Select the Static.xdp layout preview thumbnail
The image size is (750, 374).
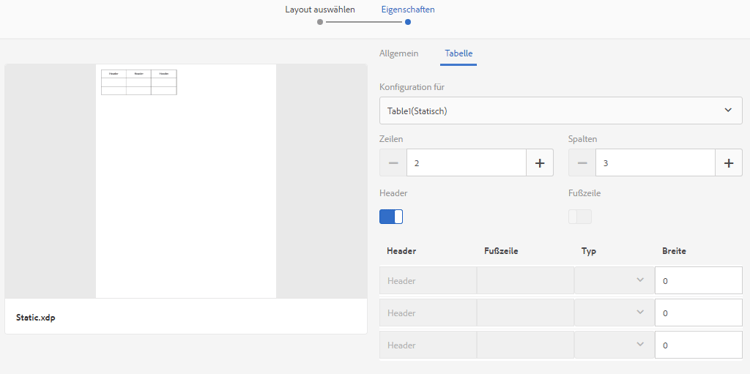(186, 181)
